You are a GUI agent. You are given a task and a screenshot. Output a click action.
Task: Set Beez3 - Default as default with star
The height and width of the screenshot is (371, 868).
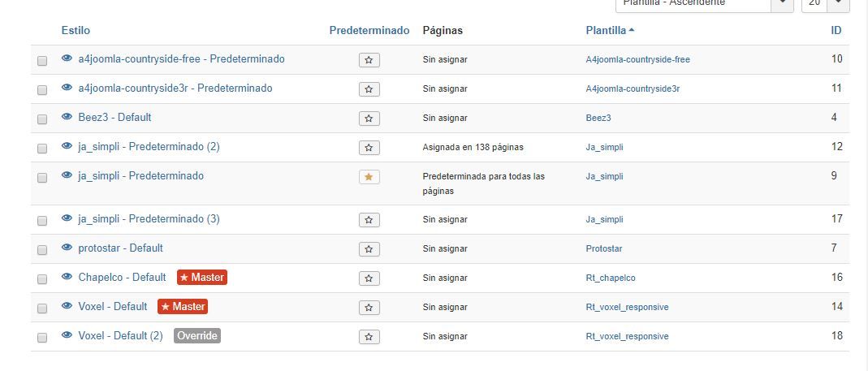369,119
